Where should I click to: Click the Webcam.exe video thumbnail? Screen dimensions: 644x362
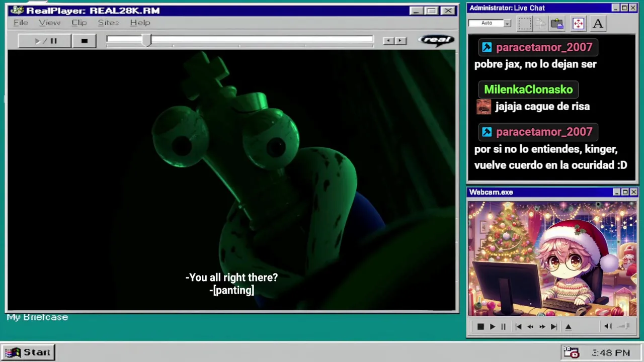point(552,258)
